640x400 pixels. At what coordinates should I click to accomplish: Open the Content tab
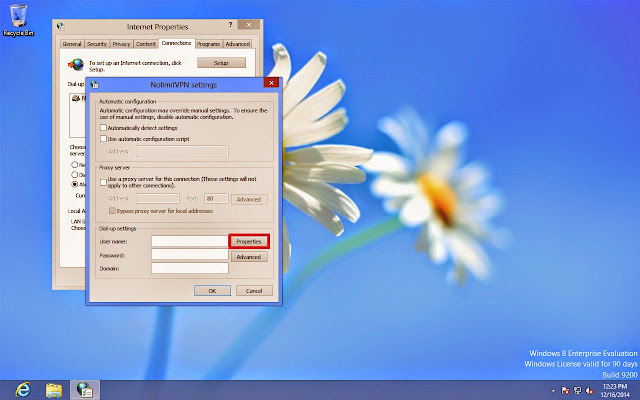146,44
